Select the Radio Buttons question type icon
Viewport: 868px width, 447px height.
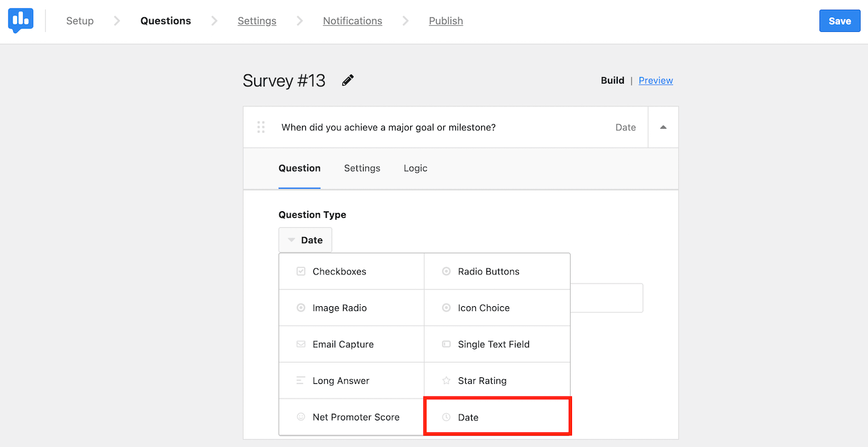click(446, 271)
